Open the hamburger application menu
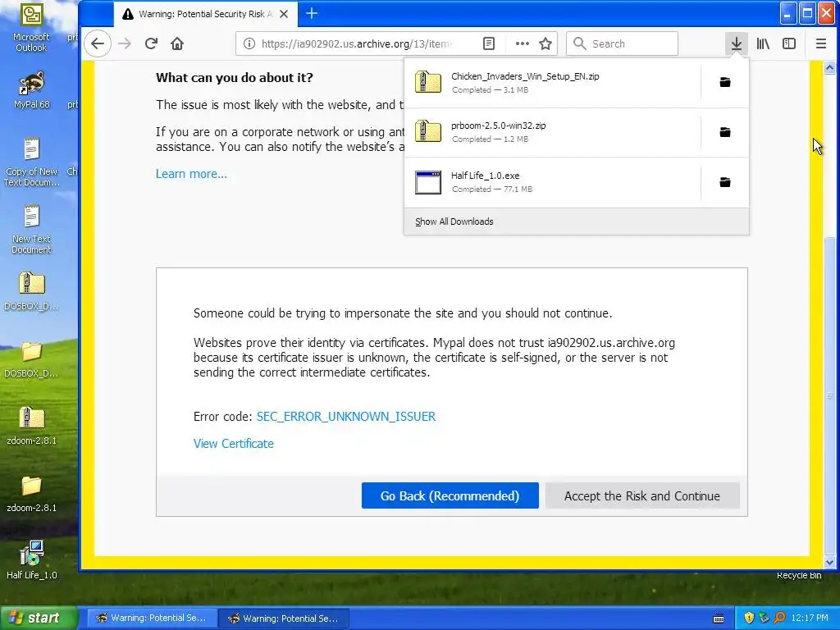Screen dimensions: 840x630 [x=820, y=44]
